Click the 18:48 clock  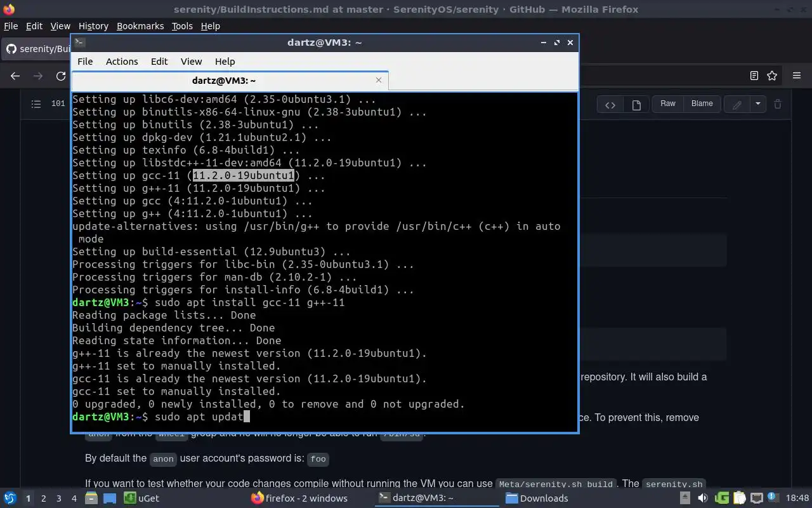(798, 498)
